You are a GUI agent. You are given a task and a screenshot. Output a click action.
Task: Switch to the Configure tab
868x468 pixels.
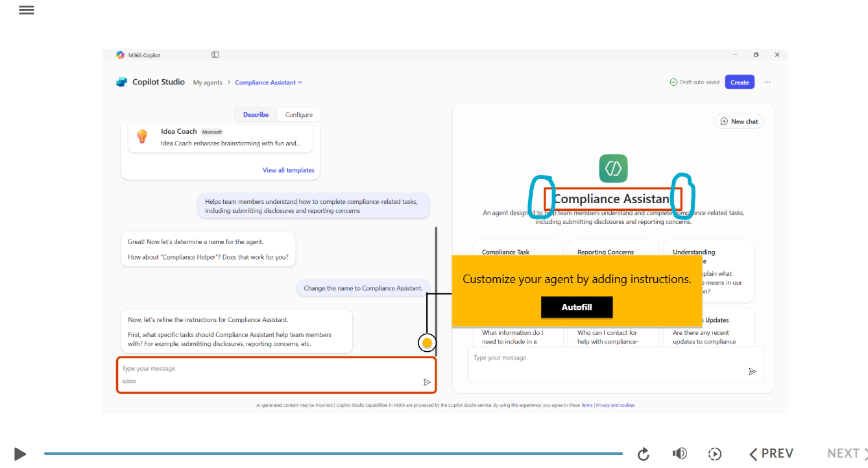click(299, 115)
